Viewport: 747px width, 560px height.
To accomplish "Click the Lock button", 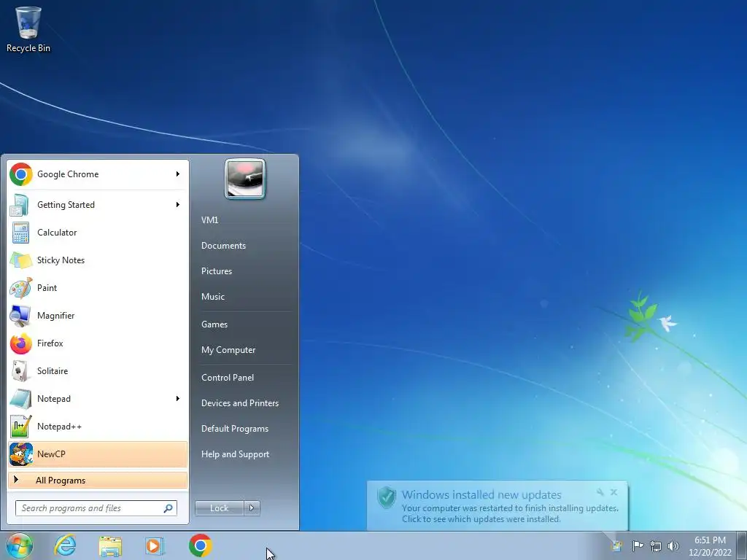I will pyautogui.click(x=220, y=508).
